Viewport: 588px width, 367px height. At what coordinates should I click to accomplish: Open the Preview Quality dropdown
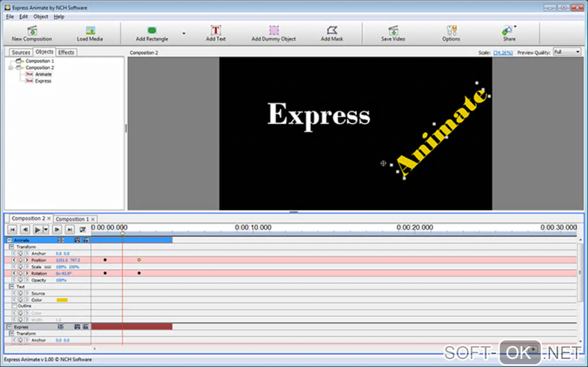[567, 52]
